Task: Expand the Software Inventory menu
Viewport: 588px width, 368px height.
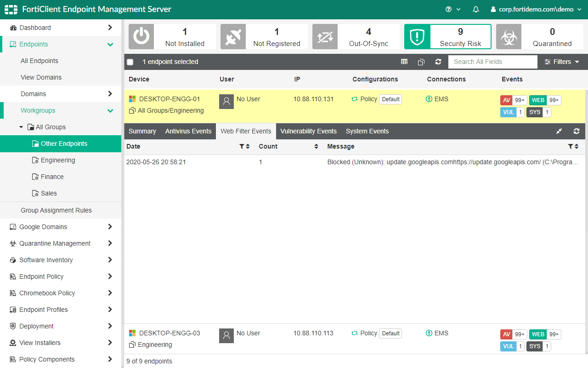Action: (x=110, y=260)
